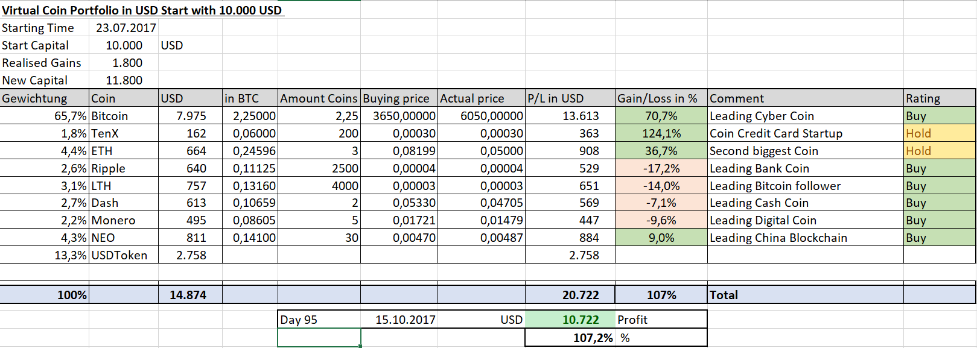The image size is (980, 348).
Task: Select Ripple's loss cell -17,2%
Action: pos(661,168)
